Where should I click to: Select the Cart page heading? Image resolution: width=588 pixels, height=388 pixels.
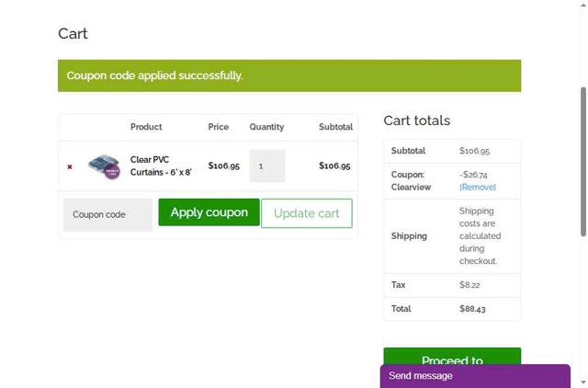73,33
